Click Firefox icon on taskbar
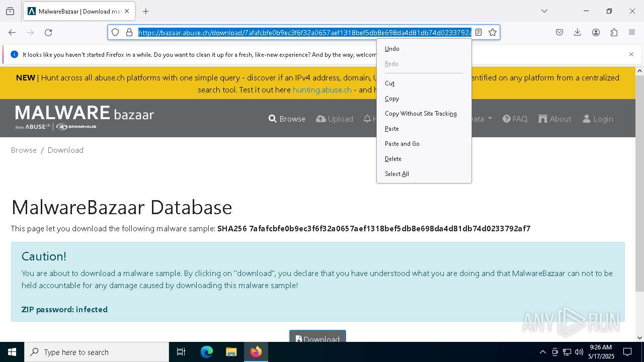Image resolution: width=644 pixels, height=362 pixels. click(256, 352)
